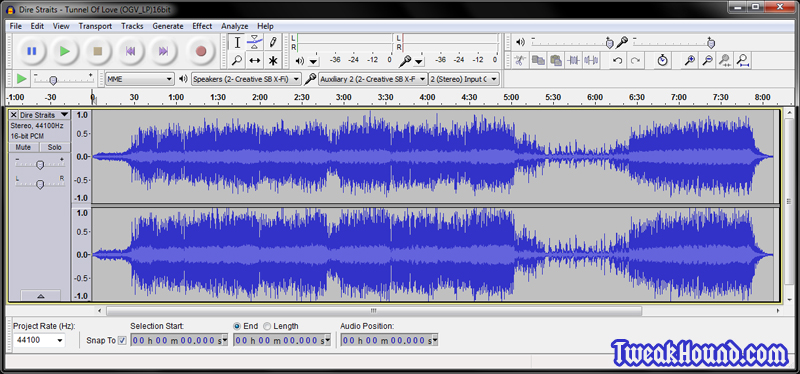Solo the Dire Straits track
The height and width of the screenshot is (374, 800).
coord(55,147)
